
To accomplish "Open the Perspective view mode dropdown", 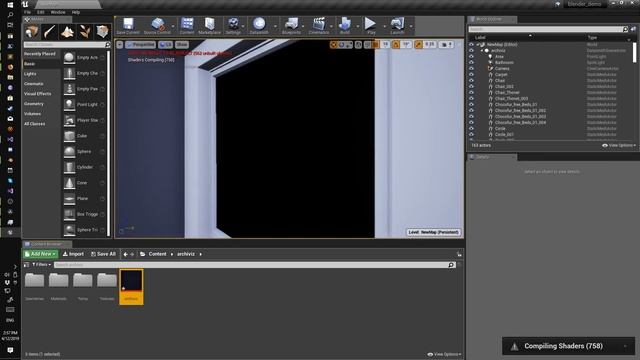I will pyautogui.click(x=140, y=44).
